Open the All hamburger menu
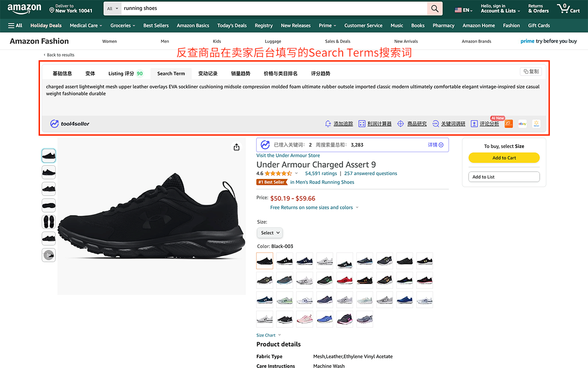 click(15, 25)
